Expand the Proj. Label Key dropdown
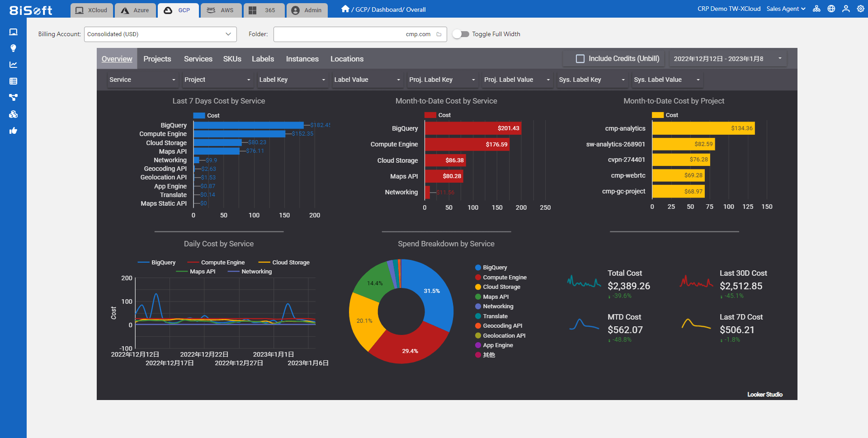The image size is (868, 438). coord(442,80)
